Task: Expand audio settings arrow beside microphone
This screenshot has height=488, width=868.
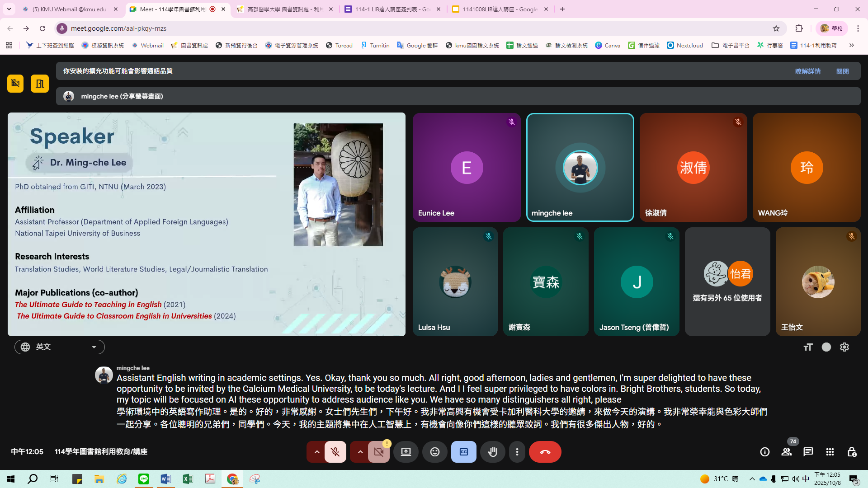Action: (x=316, y=452)
